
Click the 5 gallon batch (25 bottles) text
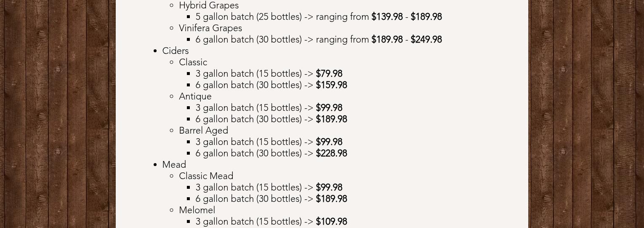(248, 17)
